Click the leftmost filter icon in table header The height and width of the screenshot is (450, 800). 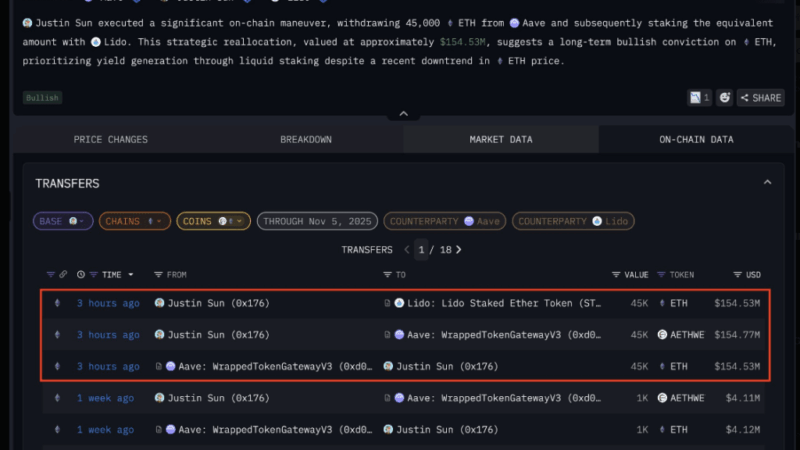pos(51,274)
